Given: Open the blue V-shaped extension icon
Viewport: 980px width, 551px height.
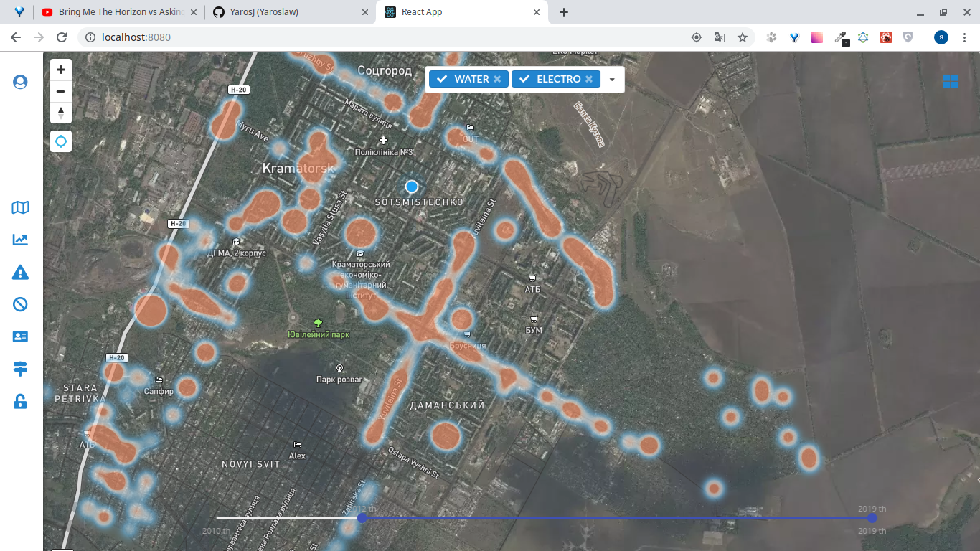Looking at the screenshot, I should click(x=795, y=37).
